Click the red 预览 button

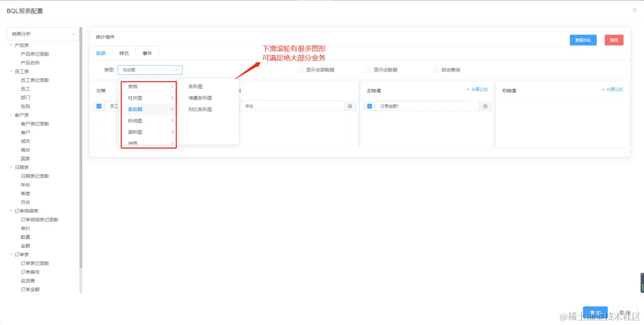(x=614, y=40)
